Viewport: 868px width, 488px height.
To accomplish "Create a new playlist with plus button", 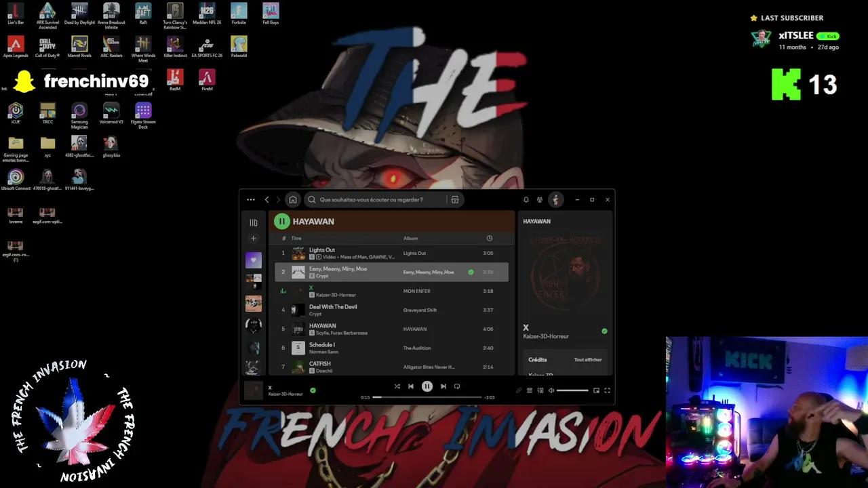I will point(254,238).
